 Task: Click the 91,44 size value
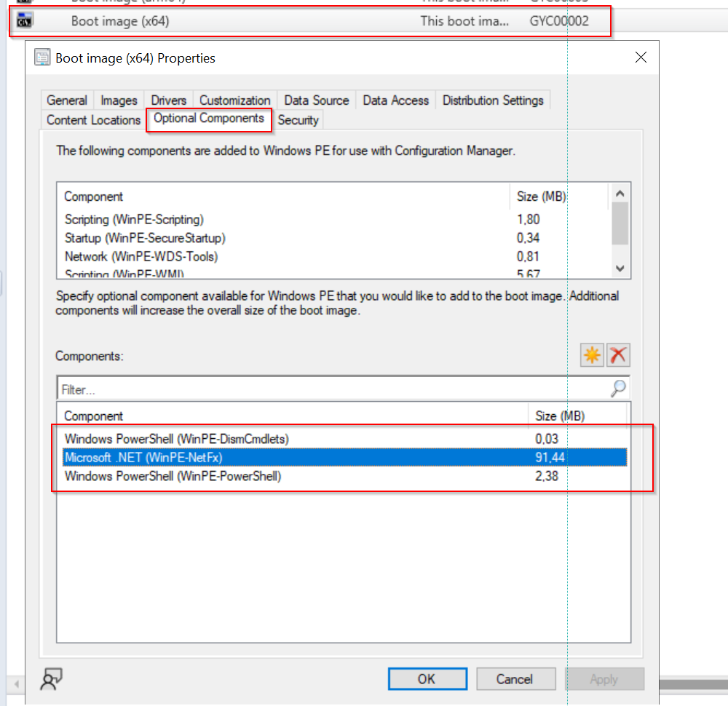point(550,457)
